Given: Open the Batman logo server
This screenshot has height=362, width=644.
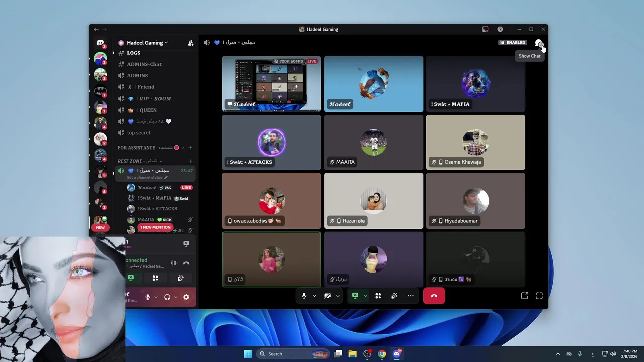Looking at the screenshot, I should coord(100,92).
